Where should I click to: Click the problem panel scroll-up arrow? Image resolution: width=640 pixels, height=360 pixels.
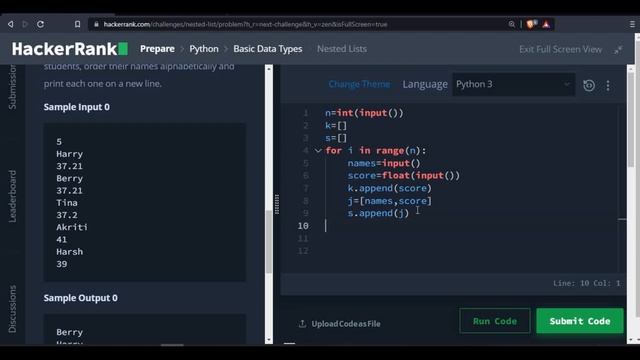(x=269, y=69)
